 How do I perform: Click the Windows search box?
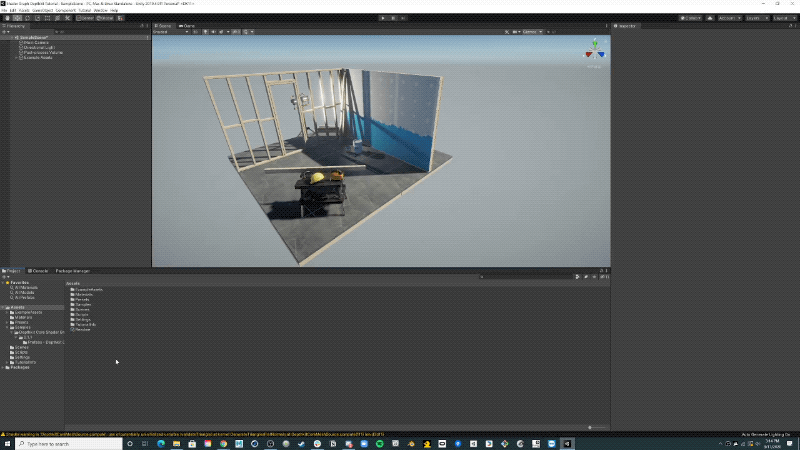coord(70,443)
